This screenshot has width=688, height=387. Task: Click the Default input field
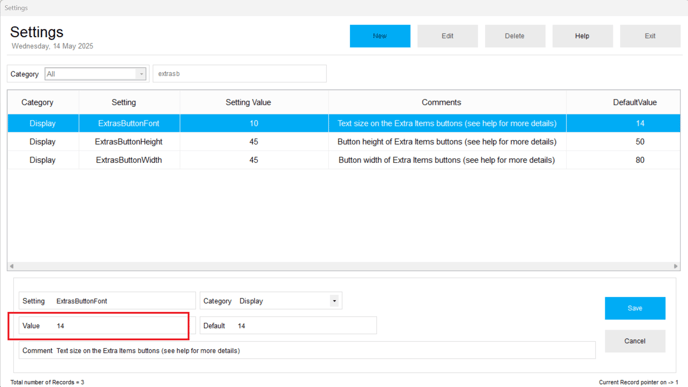tap(288, 326)
